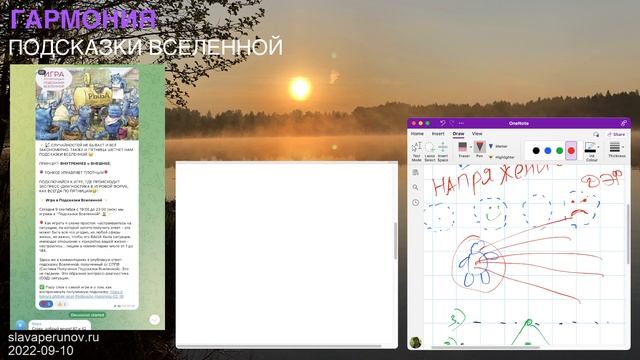The height and width of the screenshot is (360, 640).
Task: Open the Ink Colour picker
Action: tap(591, 151)
